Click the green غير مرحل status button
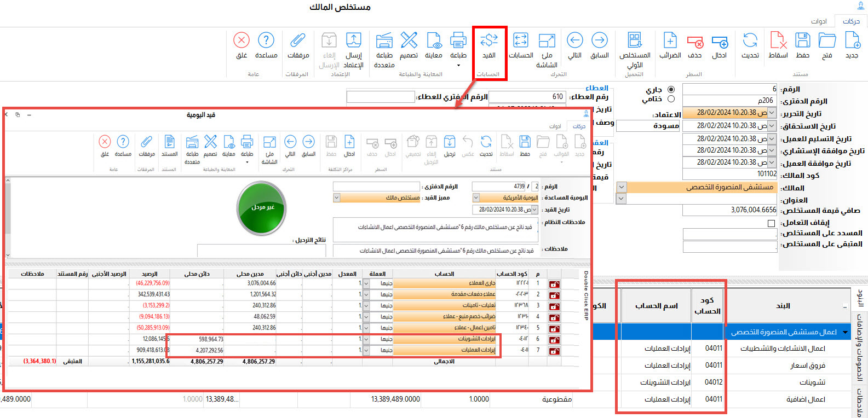The image size is (868, 418). point(262,208)
